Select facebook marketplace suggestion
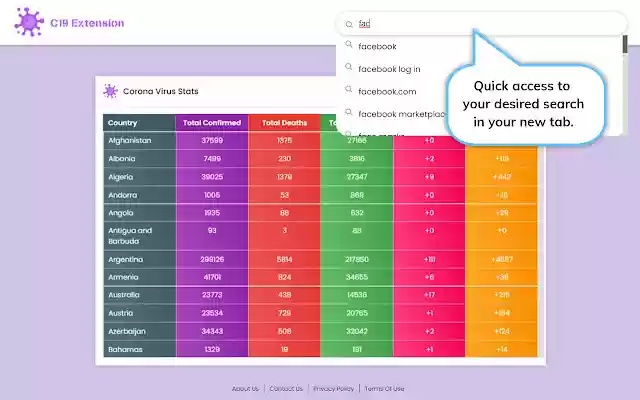Screen dimensions: 640x400 click(x=401, y=114)
